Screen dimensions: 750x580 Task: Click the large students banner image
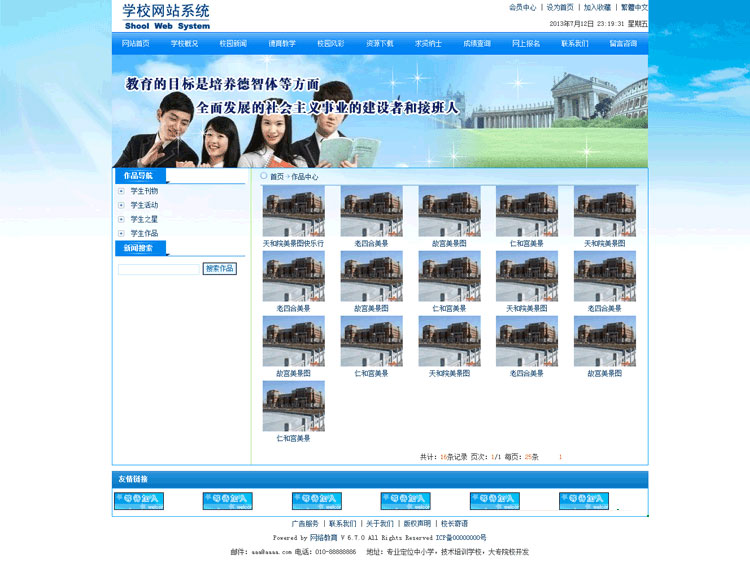(380, 111)
